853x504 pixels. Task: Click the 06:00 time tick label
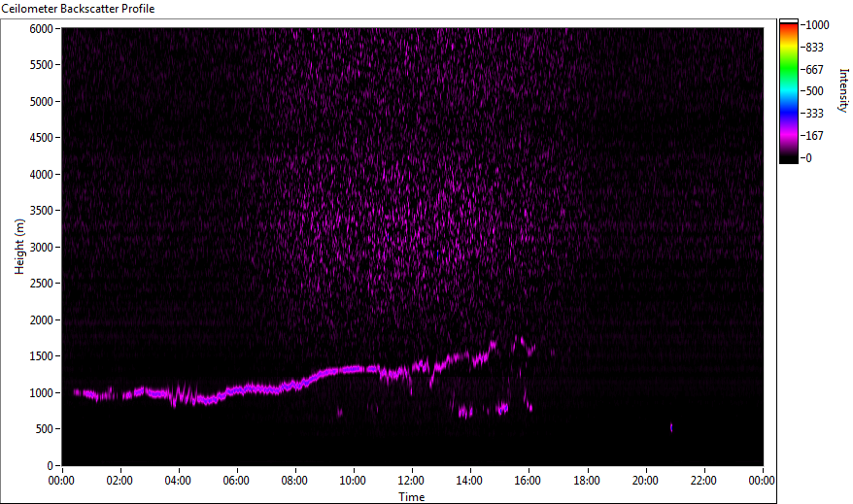pos(236,481)
